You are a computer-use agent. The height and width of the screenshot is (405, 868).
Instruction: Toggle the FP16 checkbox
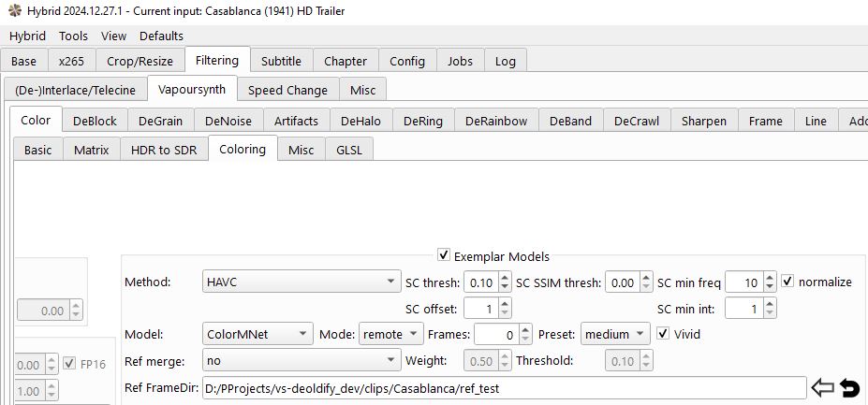tap(69, 364)
